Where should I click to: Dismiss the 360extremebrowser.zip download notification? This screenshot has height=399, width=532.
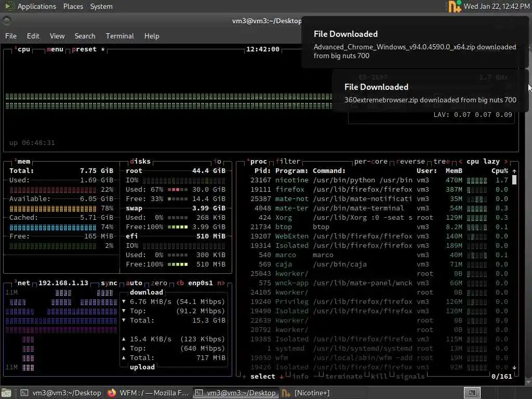pyautogui.click(x=430, y=91)
